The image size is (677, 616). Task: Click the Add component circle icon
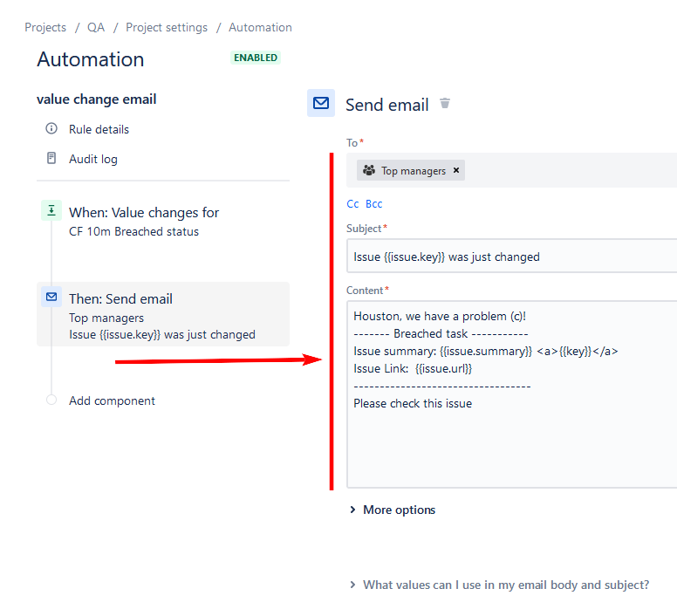pyautogui.click(x=51, y=400)
